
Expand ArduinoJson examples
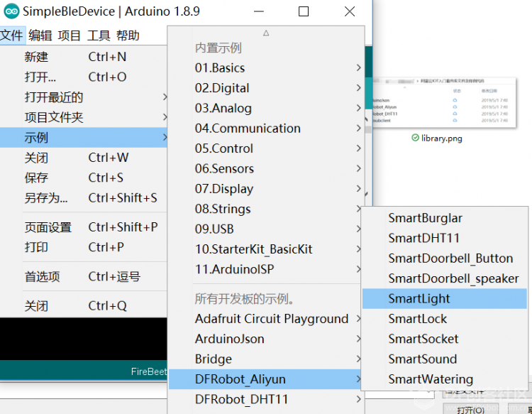click(x=266, y=339)
